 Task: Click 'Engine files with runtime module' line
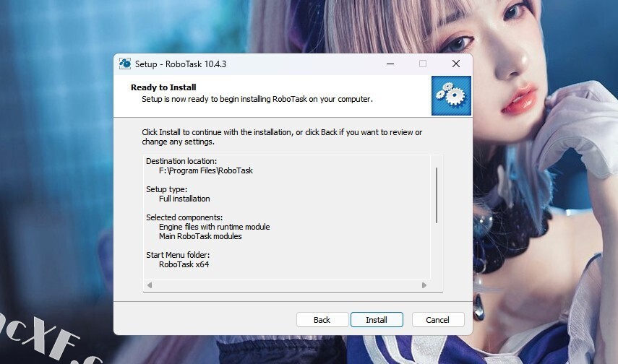pos(215,227)
